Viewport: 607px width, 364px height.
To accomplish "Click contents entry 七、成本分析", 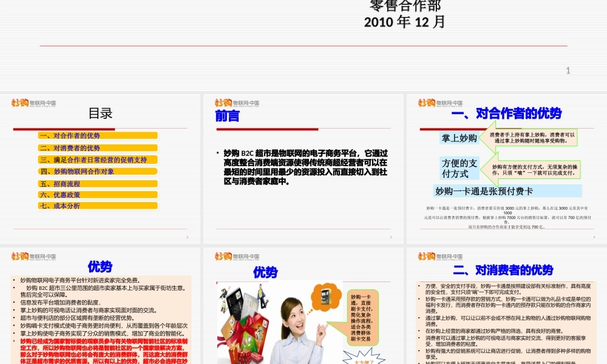I will click(98, 206).
